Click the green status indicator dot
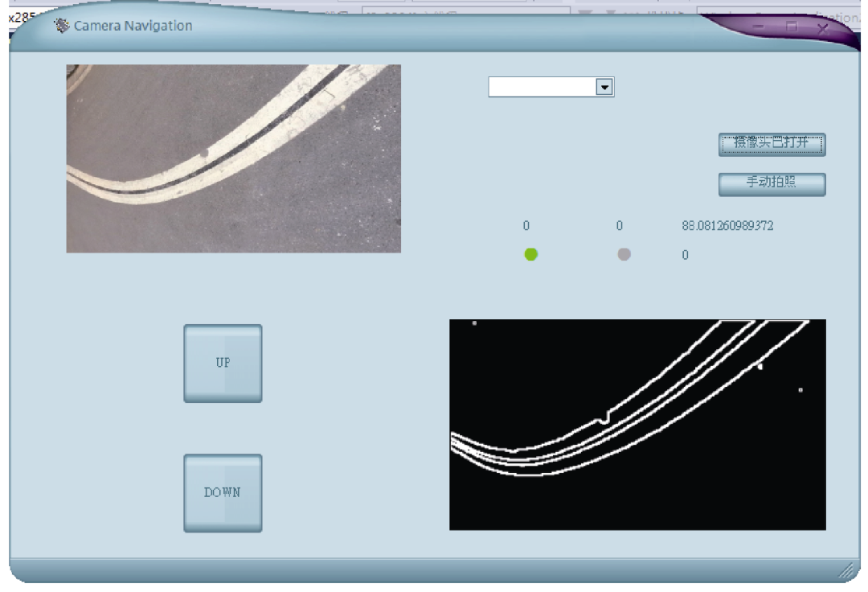Image resolution: width=868 pixels, height=592 pixels. pyautogui.click(x=531, y=254)
